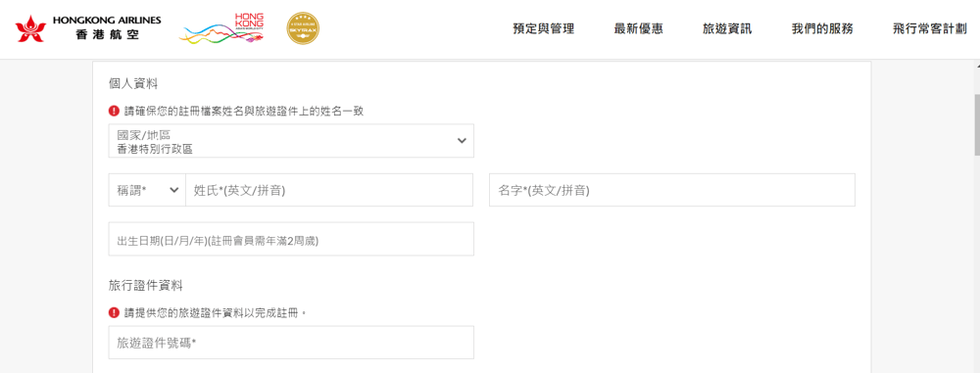Open the 我們的服務 menu
The image size is (980, 373).
click(822, 28)
